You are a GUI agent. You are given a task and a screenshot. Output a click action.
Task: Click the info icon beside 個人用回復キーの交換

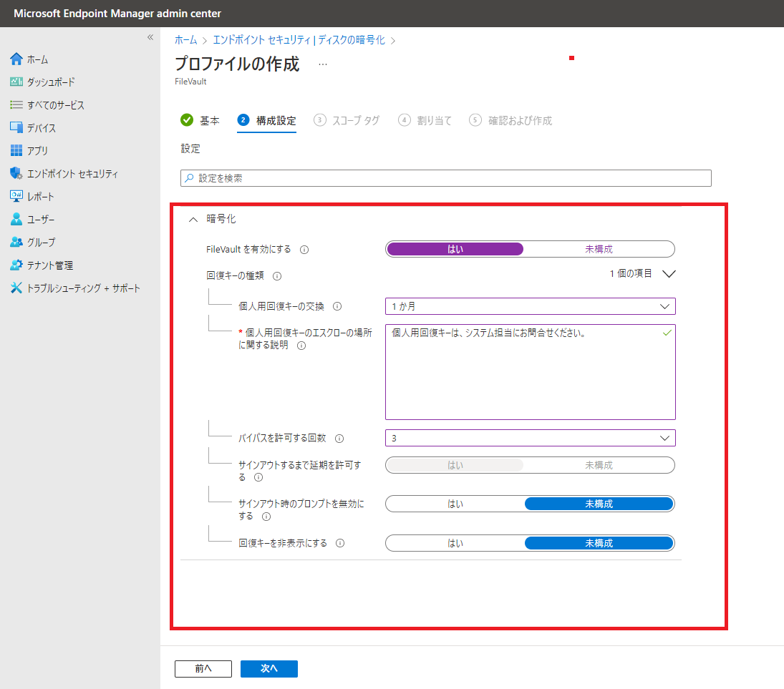point(337,306)
